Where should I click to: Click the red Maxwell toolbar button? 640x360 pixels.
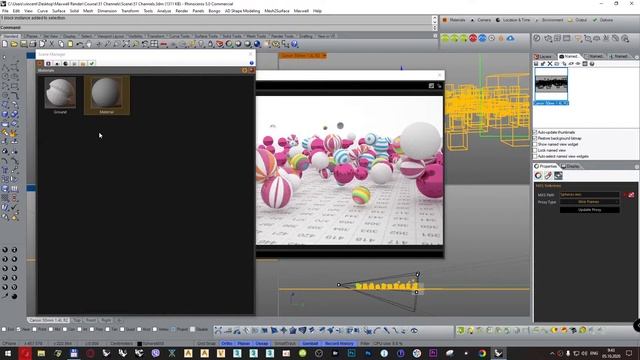(x=473, y=38)
